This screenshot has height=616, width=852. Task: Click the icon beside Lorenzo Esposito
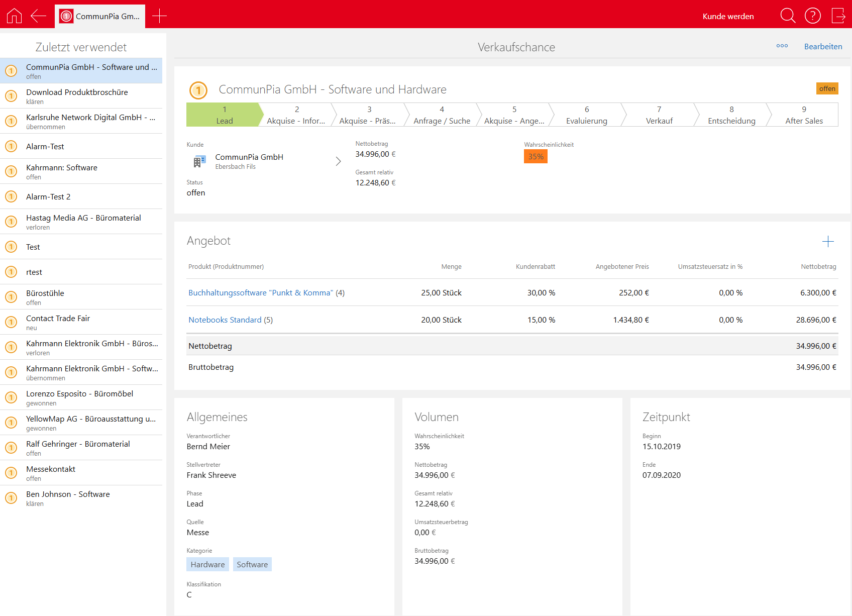pyautogui.click(x=11, y=397)
